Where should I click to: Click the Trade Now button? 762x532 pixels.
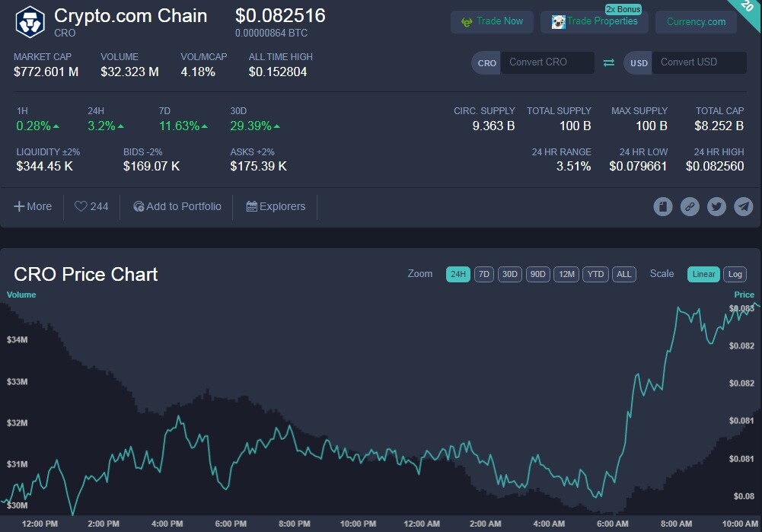492,22
